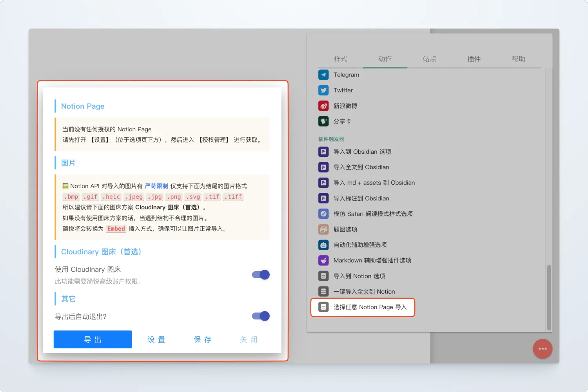Click the Markdown 辅助增强插件选项 icon
The width and height of the screenshot is (588, 392).
click(323, 260)
